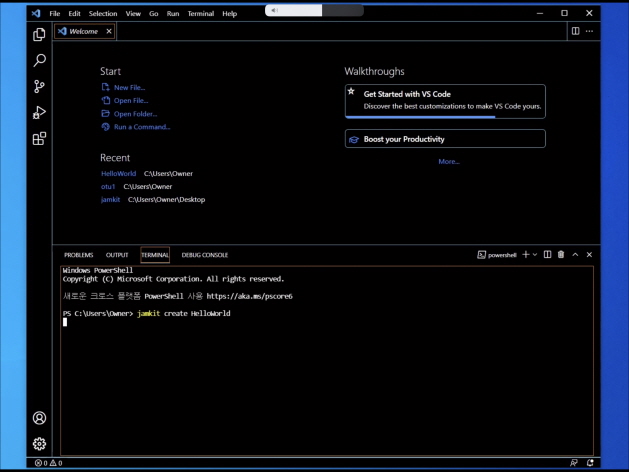The image size is (629, 472).
Task: Click inside terminal at the cursor block
Action: [65, 322]
